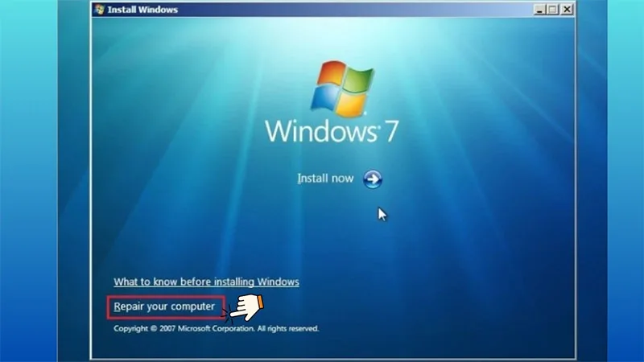Close the Install Windows window
Viewport: 644px width, 362px height.
567,10
